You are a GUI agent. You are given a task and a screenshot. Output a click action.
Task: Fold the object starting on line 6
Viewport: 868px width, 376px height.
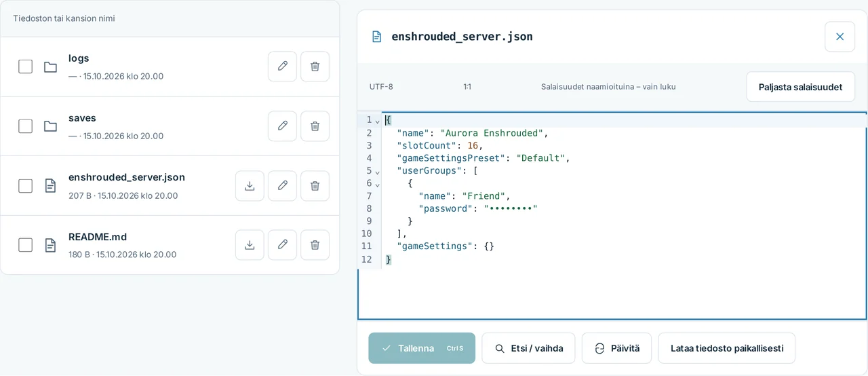pos(378,183)
